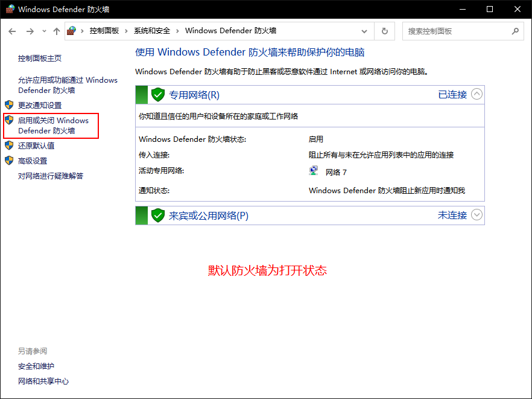Click the search magnifier icon
Screen dimensions: 532x399
tap(515, 31)
